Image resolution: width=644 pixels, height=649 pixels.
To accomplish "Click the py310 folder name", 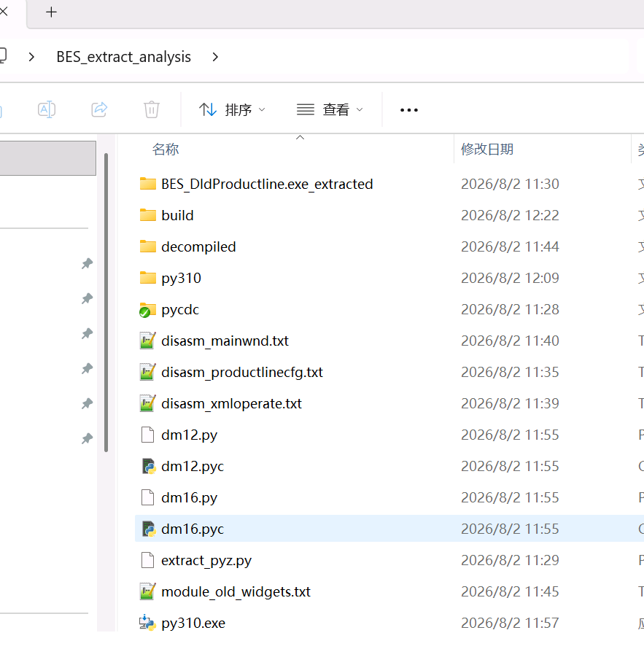I will click(x=182, y=278).
